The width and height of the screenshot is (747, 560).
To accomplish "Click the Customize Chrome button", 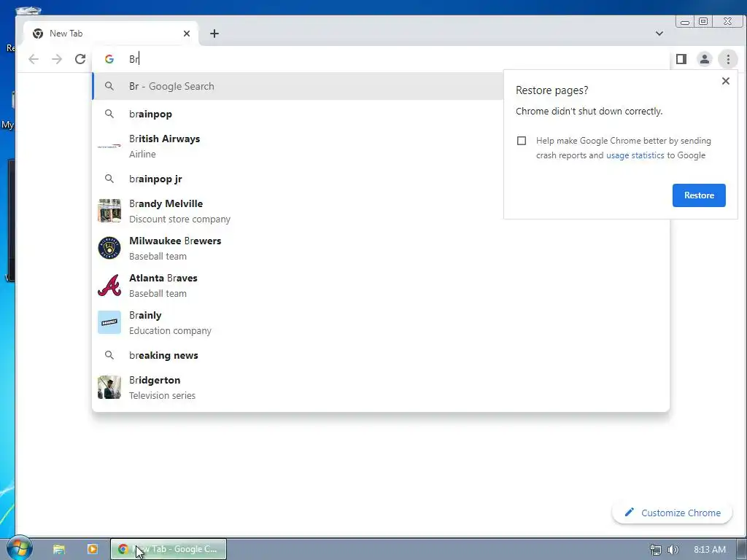I will (x=672, y=513).
